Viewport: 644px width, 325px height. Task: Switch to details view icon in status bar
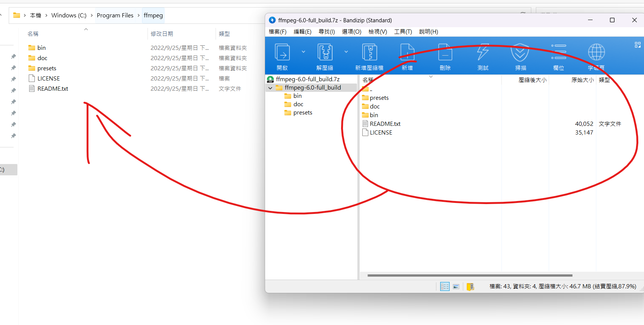[445, 287]
